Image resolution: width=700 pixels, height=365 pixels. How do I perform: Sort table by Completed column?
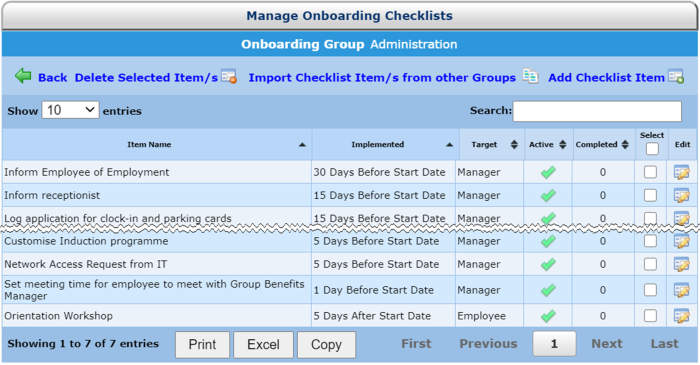point(604,145)
